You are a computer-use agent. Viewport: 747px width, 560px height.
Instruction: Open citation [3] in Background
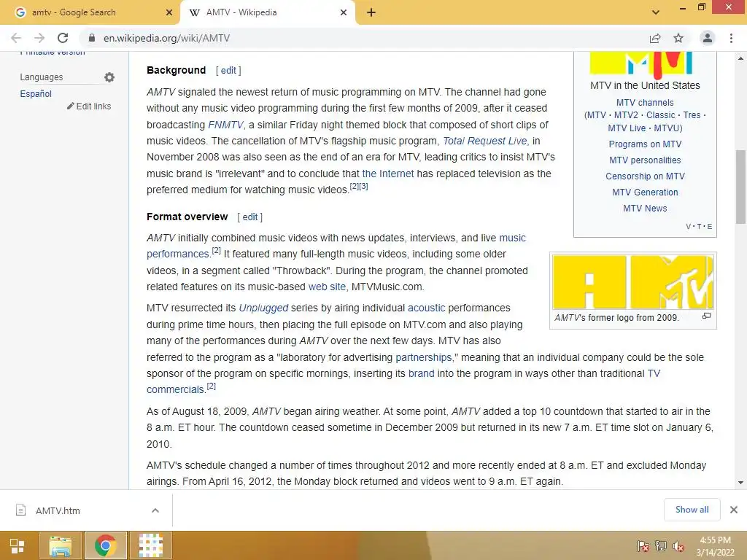(x=363, y=186)
